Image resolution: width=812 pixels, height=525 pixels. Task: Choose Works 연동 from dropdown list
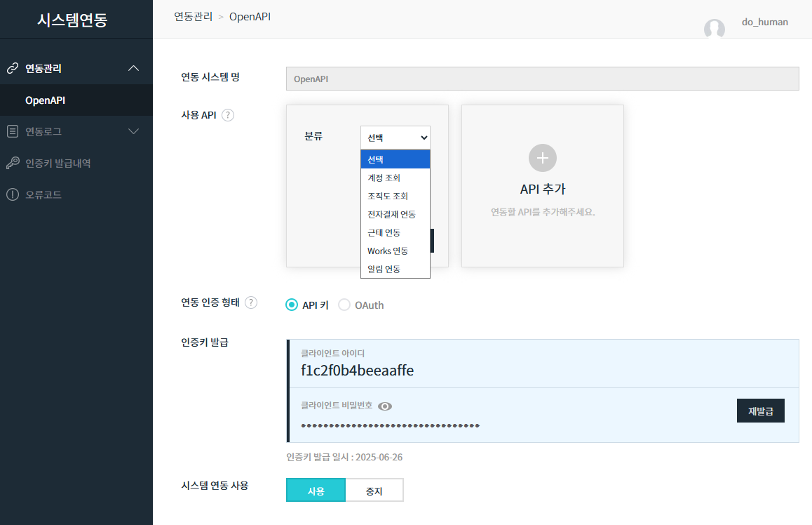click(x=388, y=251)
